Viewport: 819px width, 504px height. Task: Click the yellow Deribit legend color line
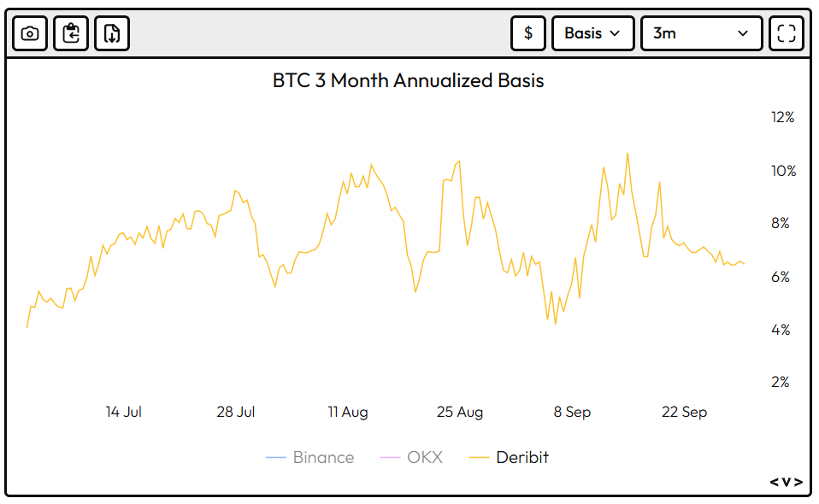(x=480, y=458)
